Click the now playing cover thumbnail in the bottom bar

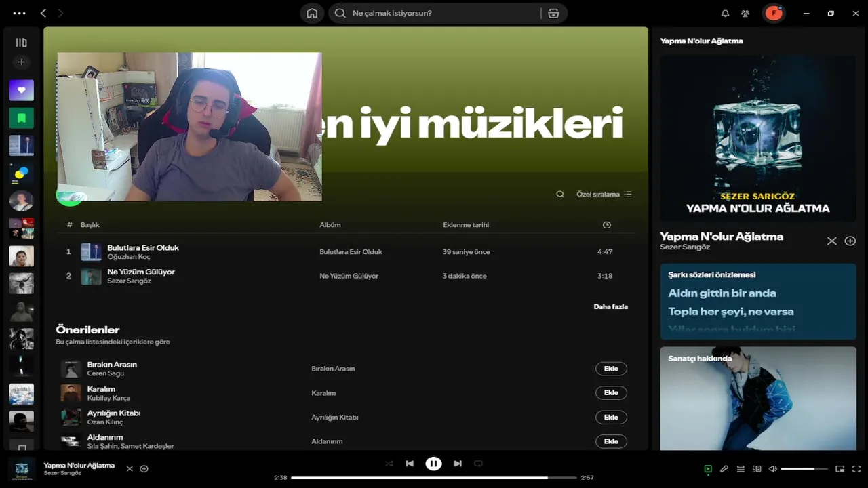tap(22, 468)
